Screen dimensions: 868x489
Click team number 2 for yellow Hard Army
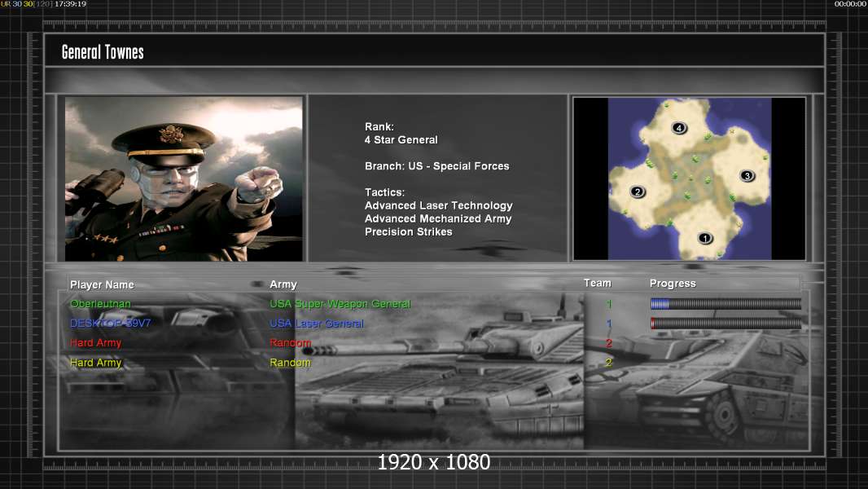click(609, 362)
